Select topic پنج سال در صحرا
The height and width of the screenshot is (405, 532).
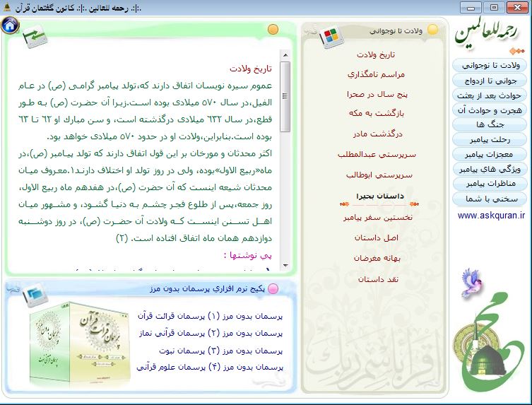(x=377, y=95)
